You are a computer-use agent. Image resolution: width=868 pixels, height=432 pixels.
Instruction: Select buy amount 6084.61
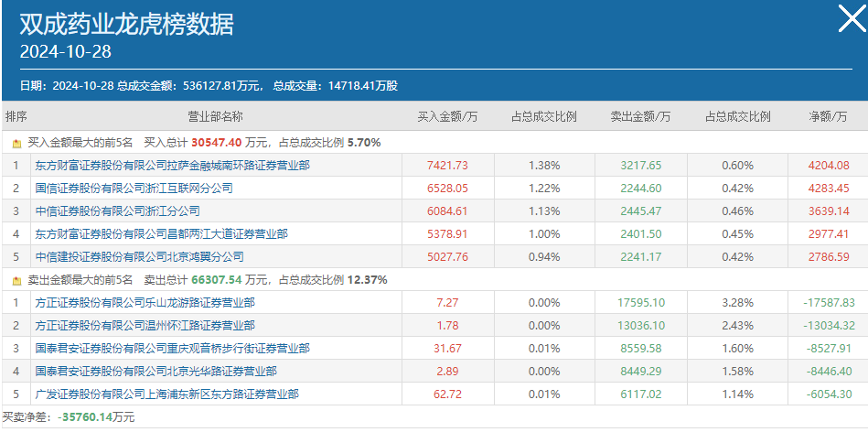pyautogui.click(x=447, y=211)
